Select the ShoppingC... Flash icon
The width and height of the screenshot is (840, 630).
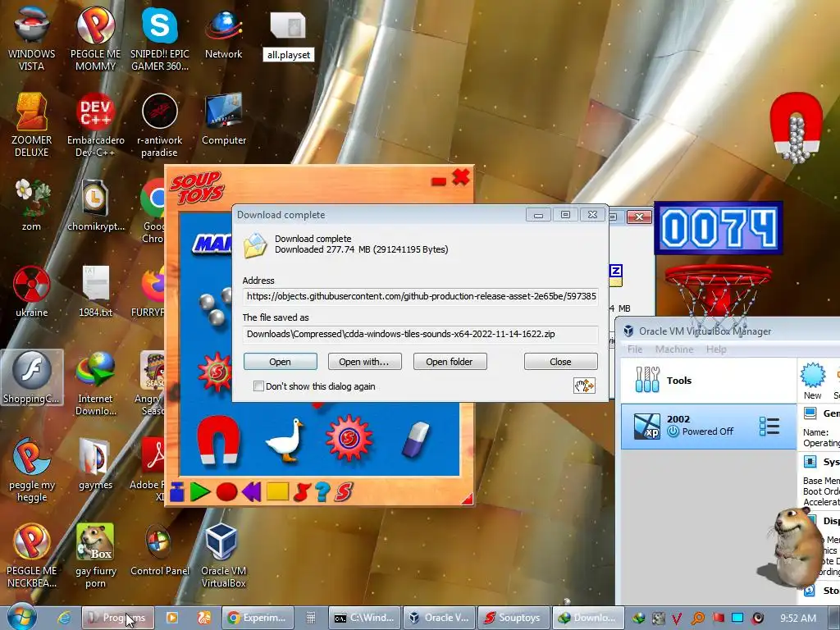(32, 377)
